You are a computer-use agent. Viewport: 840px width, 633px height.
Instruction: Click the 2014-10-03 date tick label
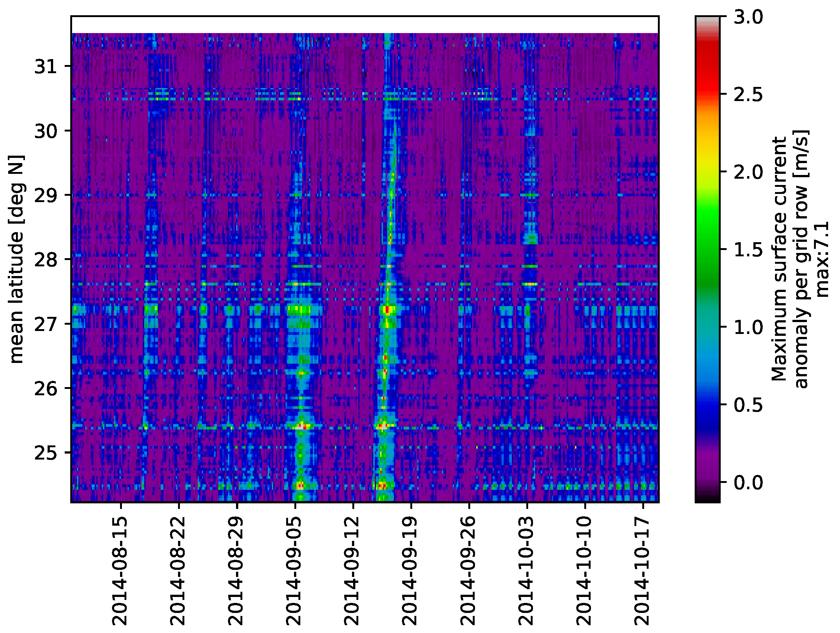(526, 571)
